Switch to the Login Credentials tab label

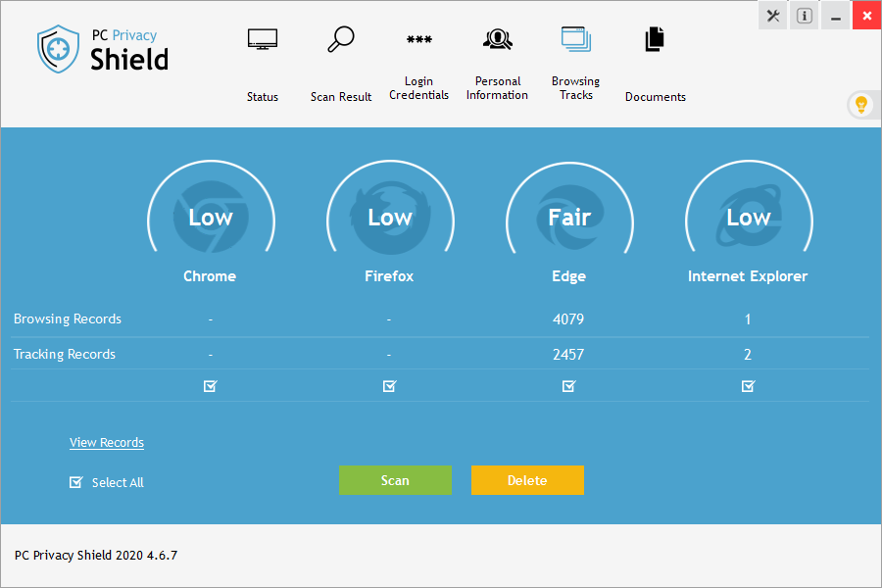pos(419,88)
